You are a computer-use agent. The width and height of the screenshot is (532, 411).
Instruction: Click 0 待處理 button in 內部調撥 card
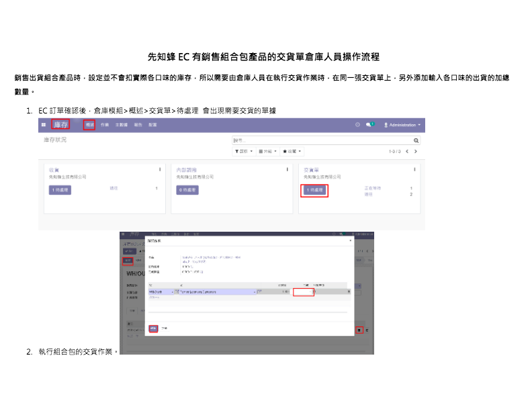[x=187, y=190]
